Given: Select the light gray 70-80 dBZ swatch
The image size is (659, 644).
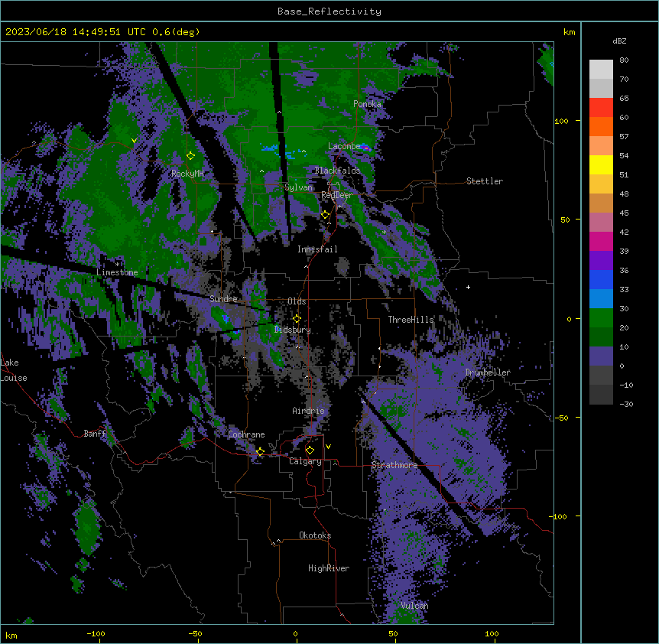Looking at the screenshot, I should coord(601,70).
